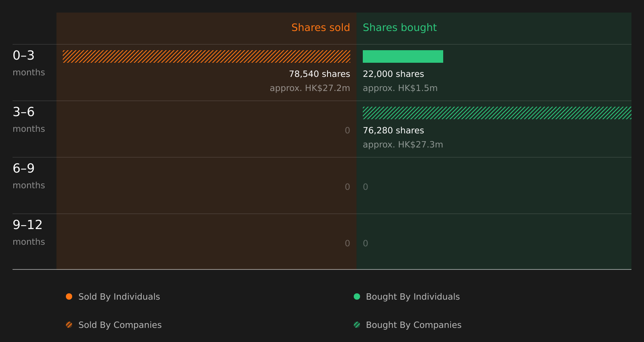Click the orange Sold By Individuals legend dot
Image resolution: width=644 pixels, height=342 pixels.
[x=69, y=297]
